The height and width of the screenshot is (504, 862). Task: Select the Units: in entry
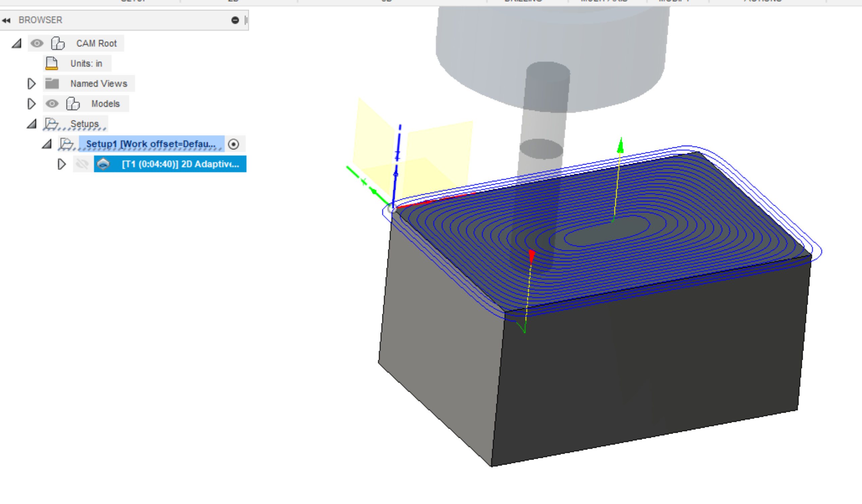click(86, 64)
